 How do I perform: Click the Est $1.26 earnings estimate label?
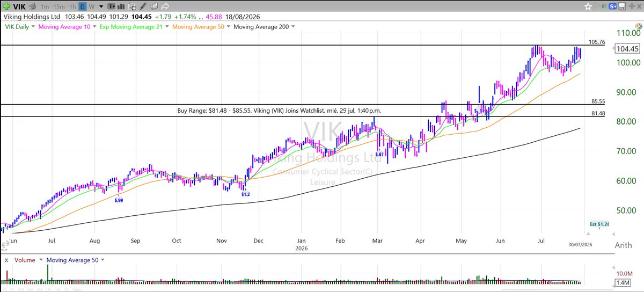[599, 224]
